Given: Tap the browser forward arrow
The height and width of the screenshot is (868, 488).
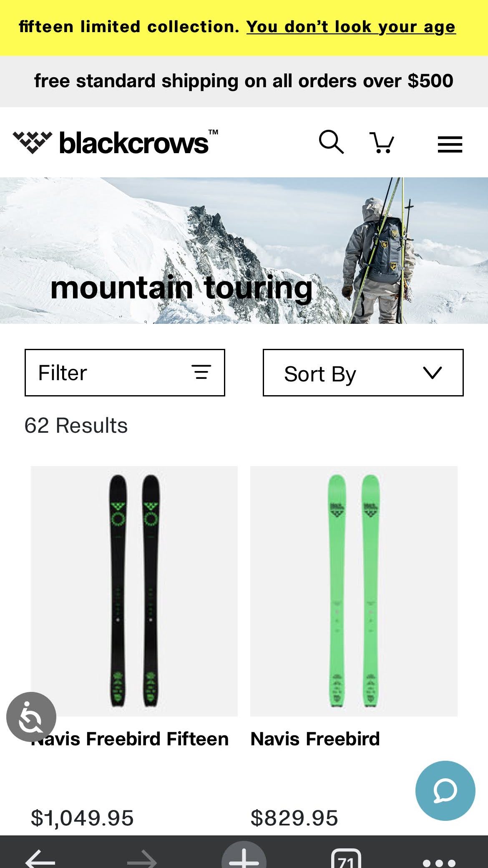Looking at the screenshot, I should click(x=142, y=860).
